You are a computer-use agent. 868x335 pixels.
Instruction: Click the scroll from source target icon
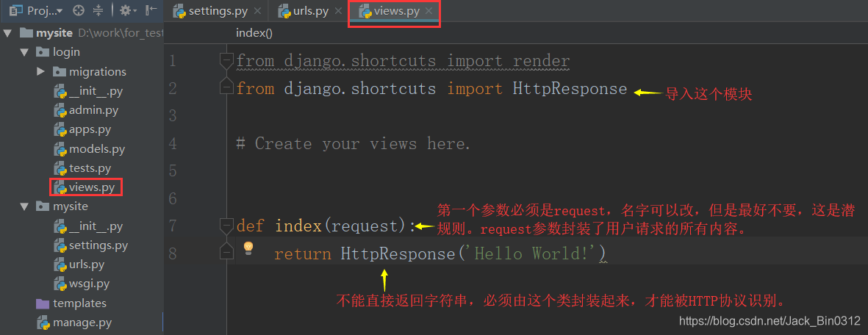[79, 10]
